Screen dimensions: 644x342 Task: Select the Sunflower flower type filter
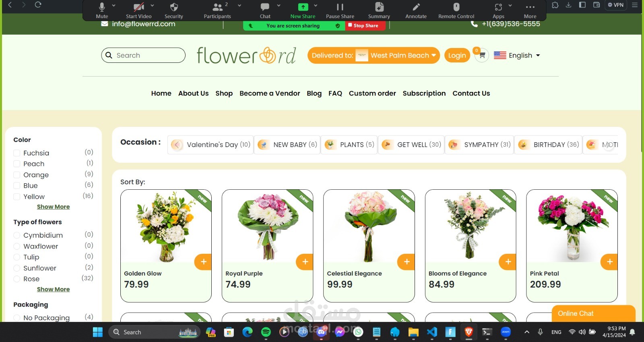click(x=17, y=268)
